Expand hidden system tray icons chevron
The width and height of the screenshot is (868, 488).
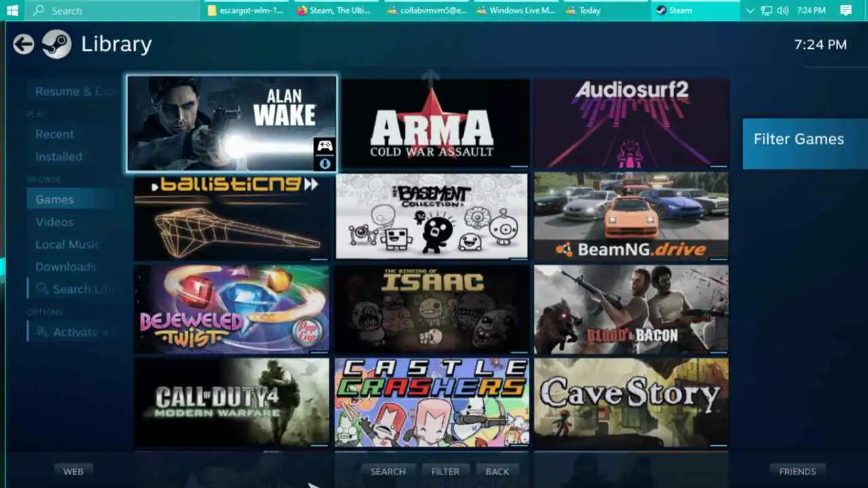750,10
